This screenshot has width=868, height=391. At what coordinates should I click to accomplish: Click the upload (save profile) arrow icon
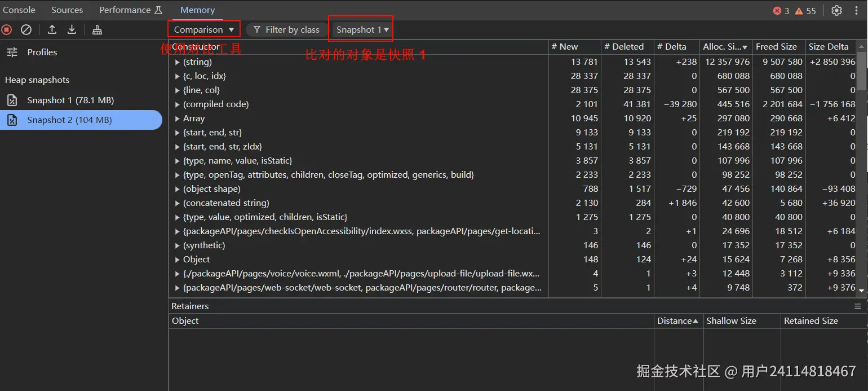[x=52, y=30]
